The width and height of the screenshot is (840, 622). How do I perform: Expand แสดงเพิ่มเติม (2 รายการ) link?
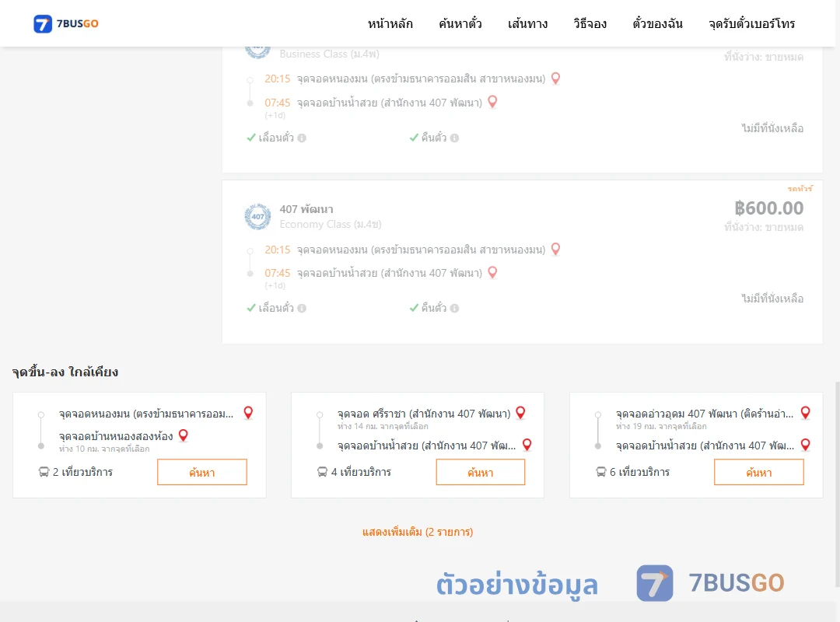[418, 532]
